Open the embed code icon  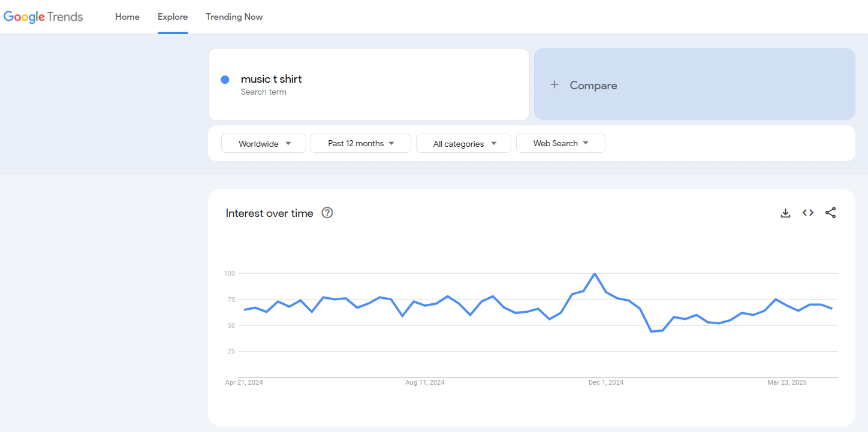pyautogui.click(x=808, y=213)
